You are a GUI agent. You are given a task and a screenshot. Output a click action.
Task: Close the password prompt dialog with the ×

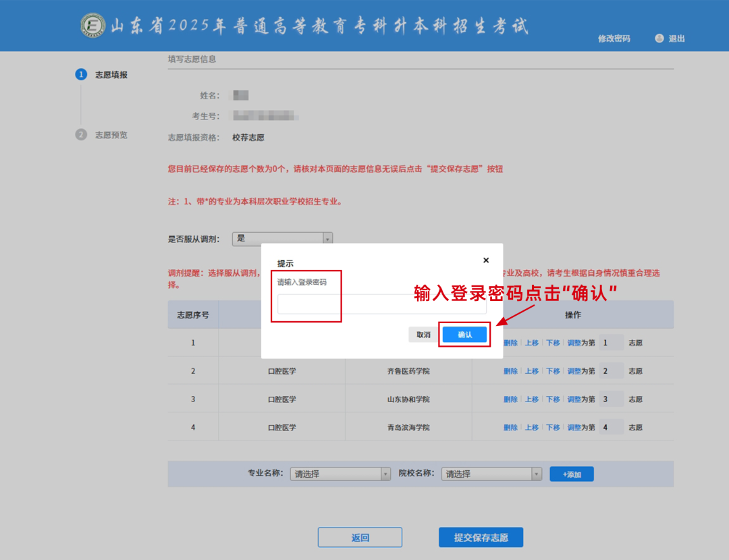click(485, 260)
